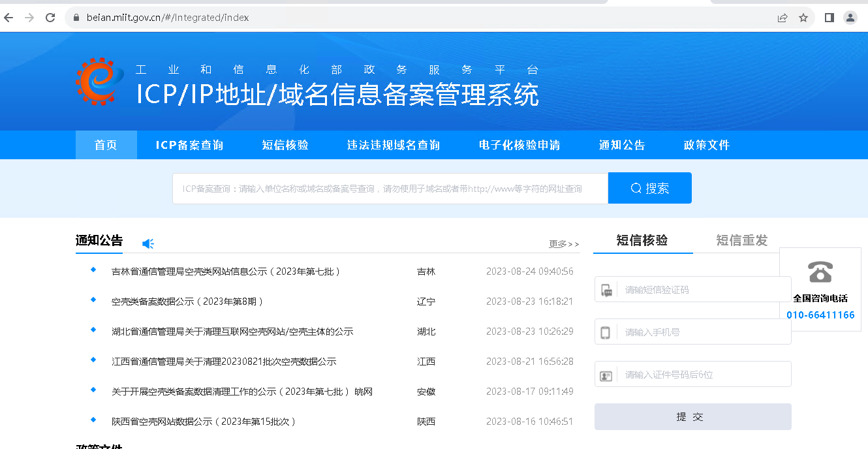868x449 pixels.
Task: Click the share page icon in address bar
Action: coord(783,18)
